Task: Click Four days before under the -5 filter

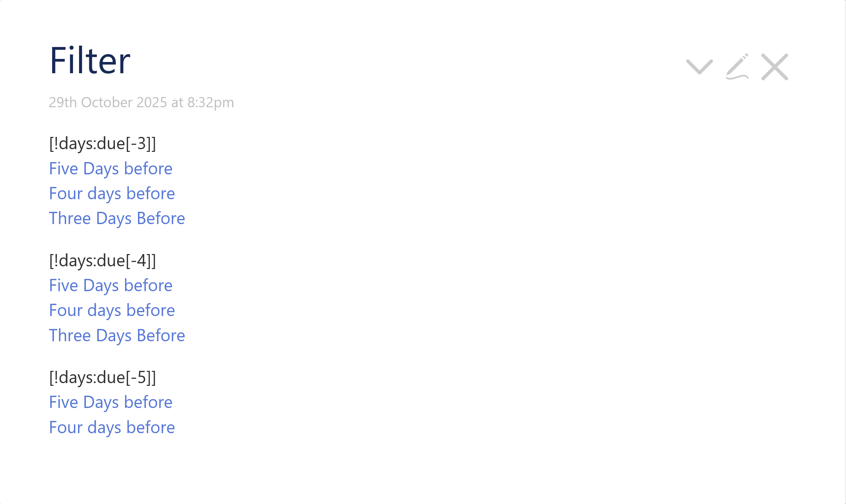Action: coord(112,427)
